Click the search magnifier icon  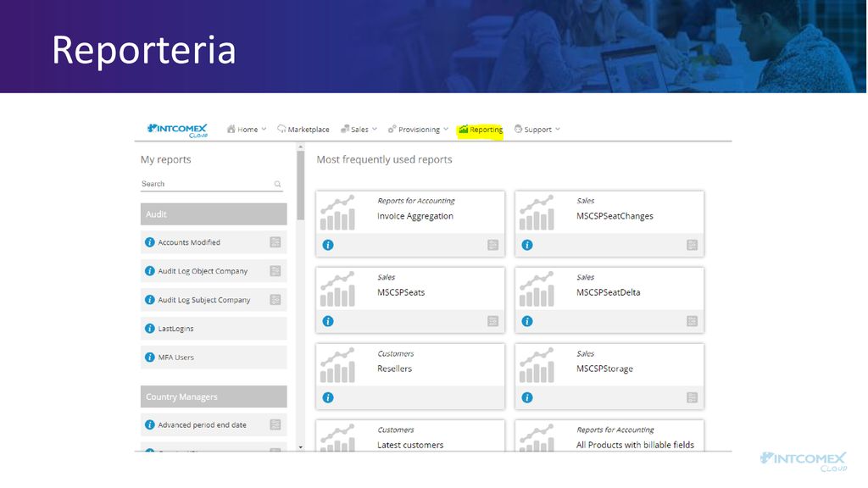click(277, 184)
